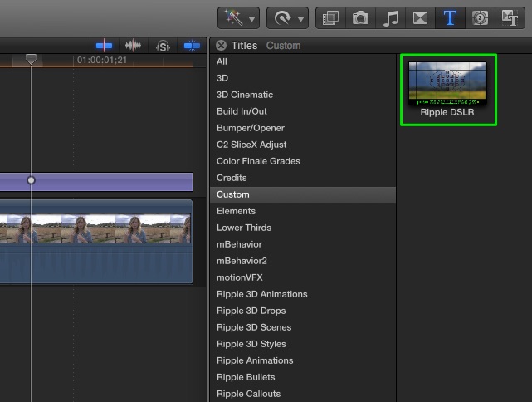Select the Build In/Out category
This screenshot has width=532, height=402.
pyautogui.click(x=242, y=111)
